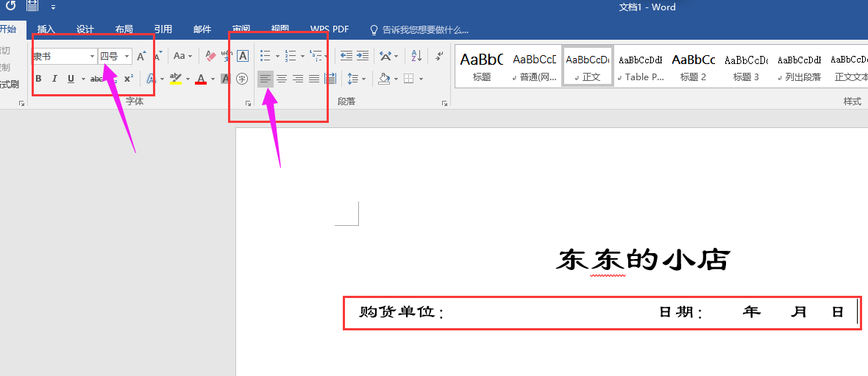Apply yellow text highlight color
This screenshot has height=376, width=868.
[x=176, y=79]
